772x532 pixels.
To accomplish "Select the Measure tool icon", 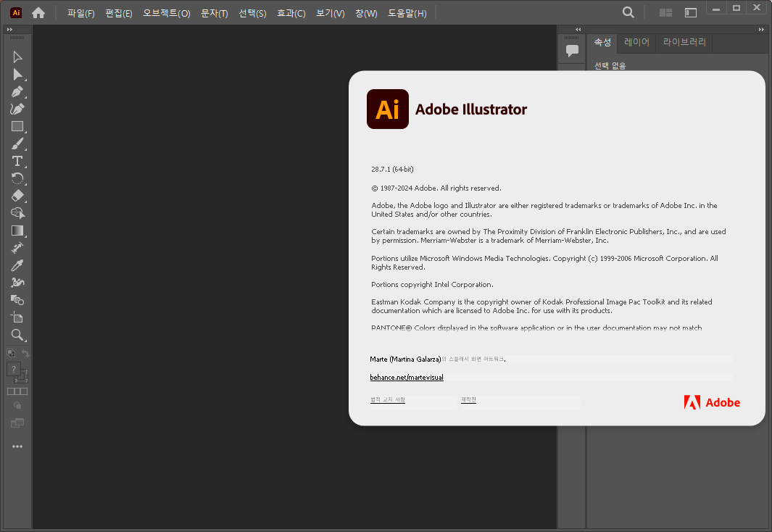I will [x=17, y=248].
